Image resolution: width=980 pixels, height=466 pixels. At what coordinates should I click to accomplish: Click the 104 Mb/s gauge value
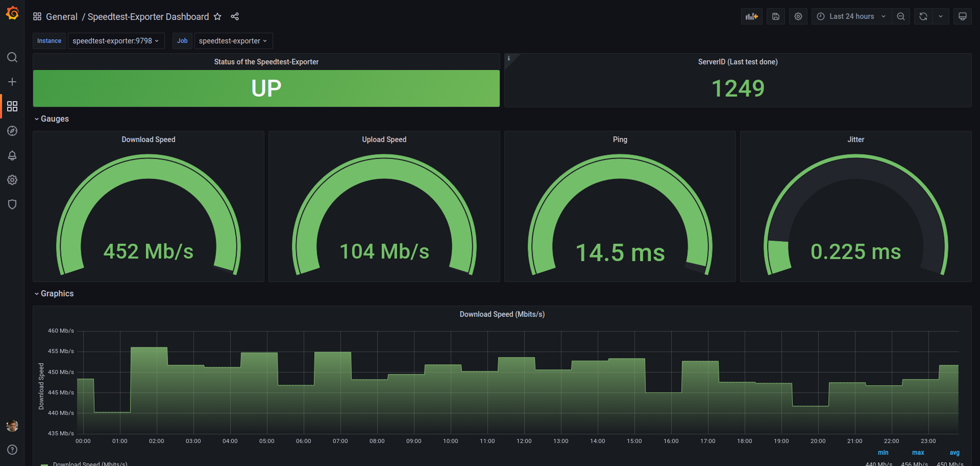(x=384, y=251)
